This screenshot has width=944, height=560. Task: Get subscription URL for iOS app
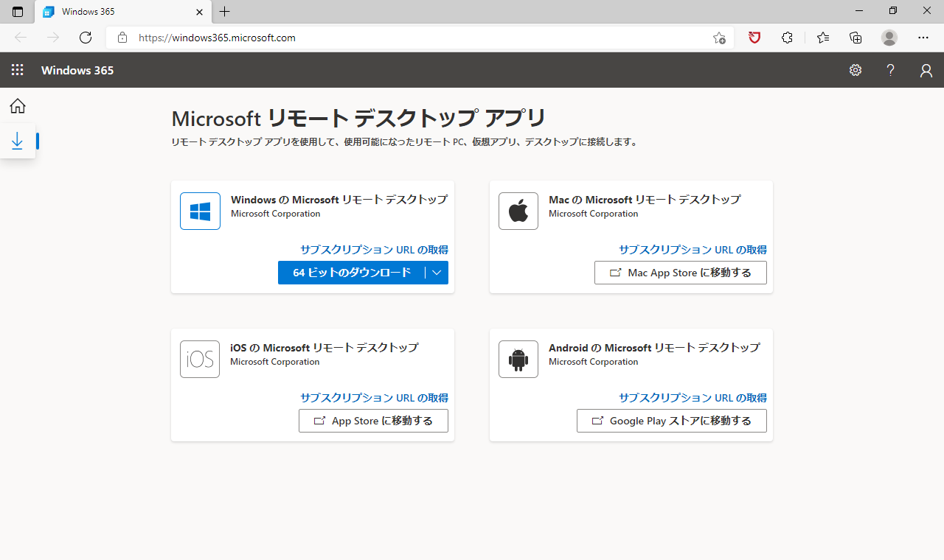pyautogui.click(x=374, y=398)
